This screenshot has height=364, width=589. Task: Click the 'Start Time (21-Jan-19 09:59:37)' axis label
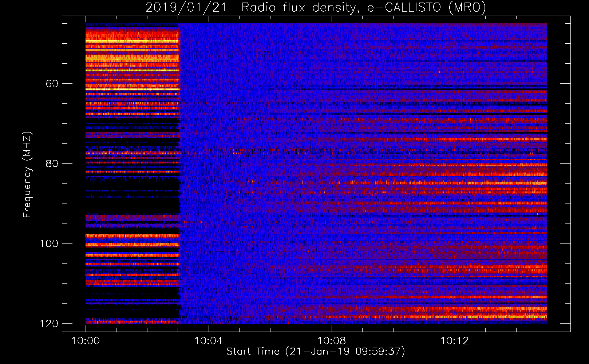coord(316,352)
